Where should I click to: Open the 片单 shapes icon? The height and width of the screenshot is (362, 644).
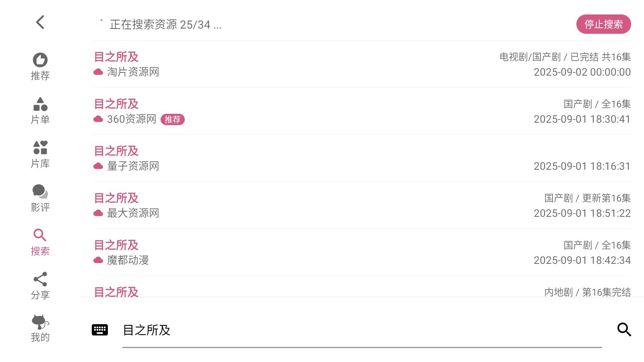pyautogui.click(x=40, y=111)
